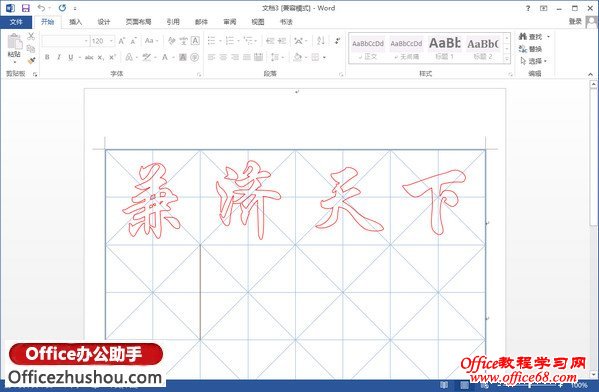Click the 登录 (Sign in) link
Image resolution: width=599 pixels, height=392 pixels.
tap(575, 21)
